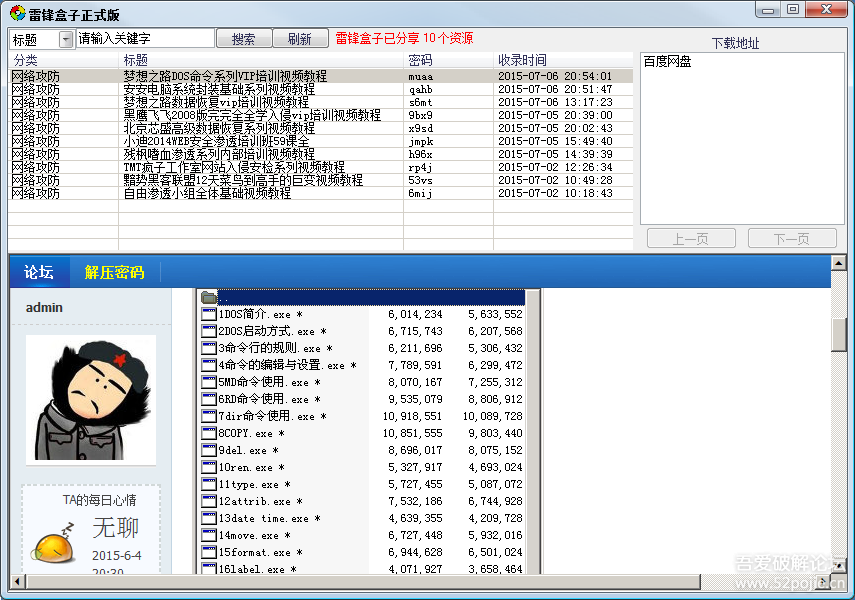Click the file icon for 6RD命令使用.exe
The image size is (855, 600).
coord(209,399)
